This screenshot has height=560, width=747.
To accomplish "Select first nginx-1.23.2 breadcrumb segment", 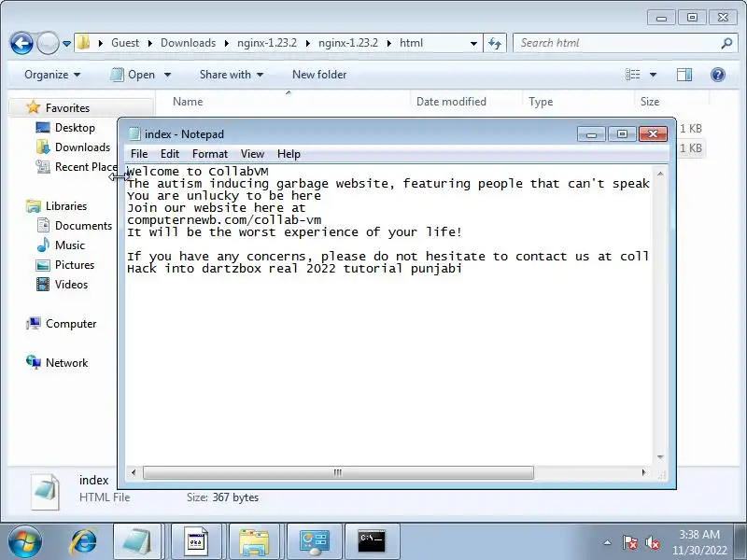I will [267, 43].
